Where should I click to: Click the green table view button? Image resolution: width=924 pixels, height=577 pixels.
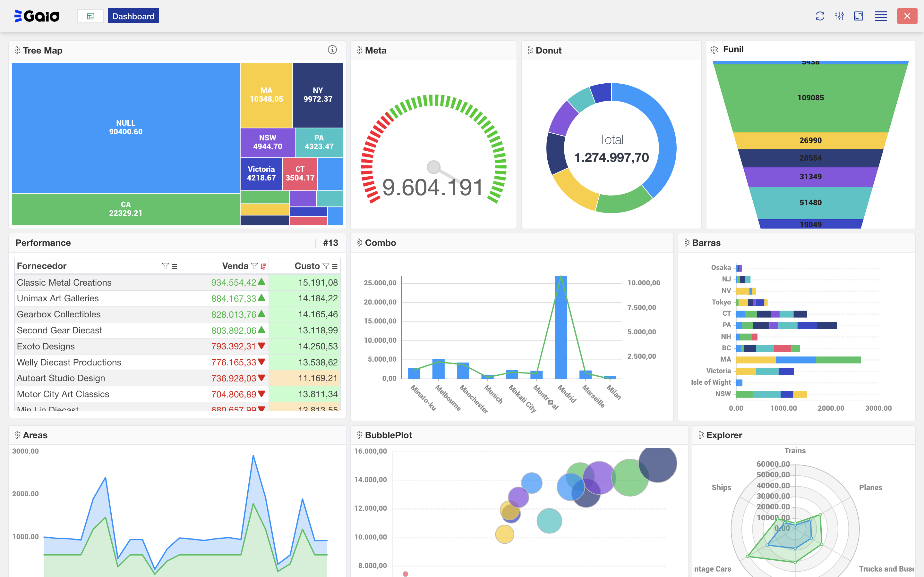tap(90, 16)
